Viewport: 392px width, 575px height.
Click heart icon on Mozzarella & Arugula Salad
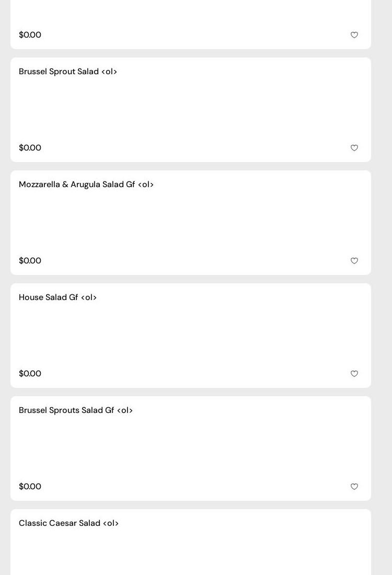pos(354,261)
